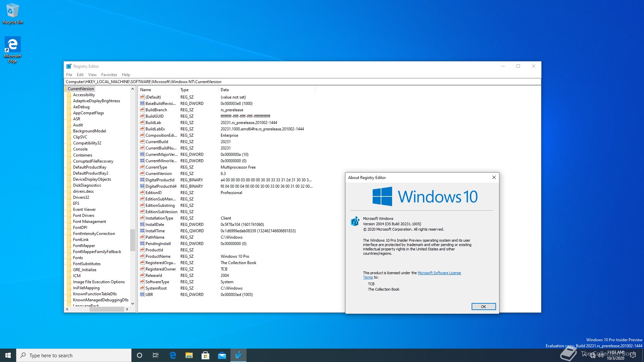Click OK in About Registry Editor
644x362 pixels.
pyautogui.click(x=483, y=307)
